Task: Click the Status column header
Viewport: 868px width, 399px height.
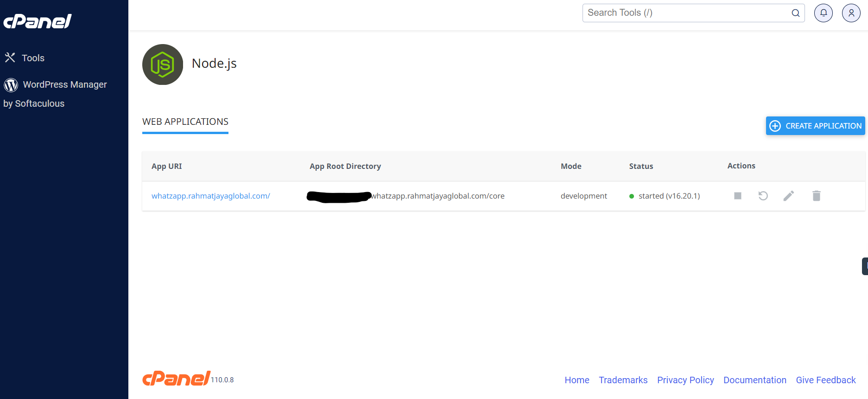Action: click(641, 166)
